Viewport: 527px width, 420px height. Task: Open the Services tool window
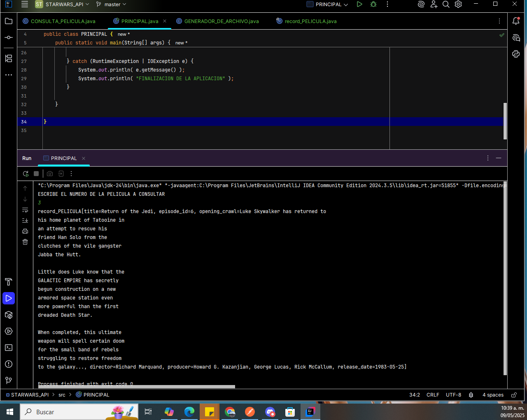[x=9, y=331]
